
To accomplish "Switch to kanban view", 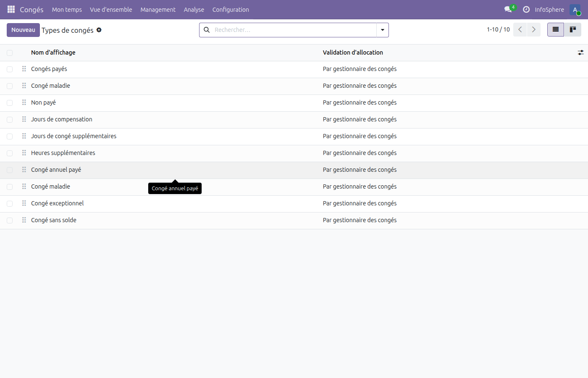I will tap(572, 29).
